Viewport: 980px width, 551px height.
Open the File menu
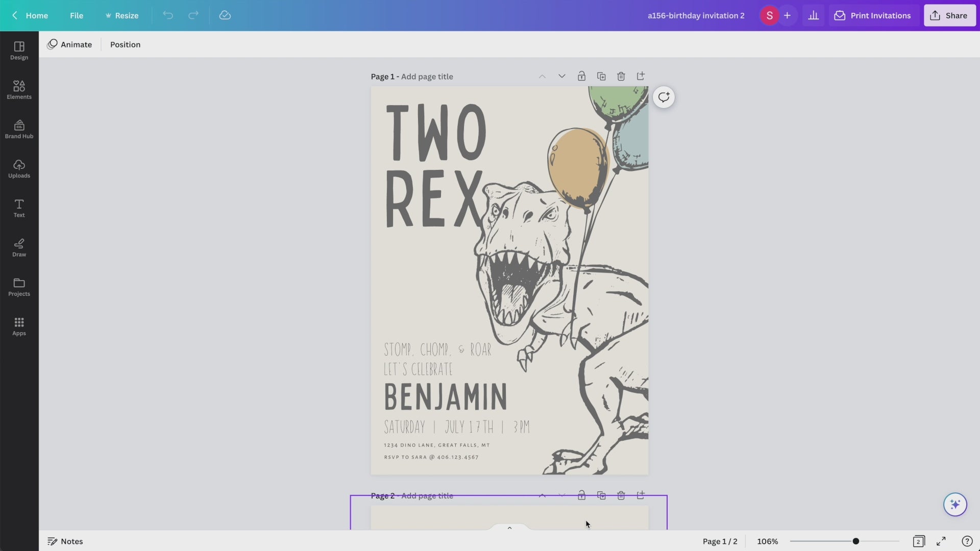tap(77, 15)
